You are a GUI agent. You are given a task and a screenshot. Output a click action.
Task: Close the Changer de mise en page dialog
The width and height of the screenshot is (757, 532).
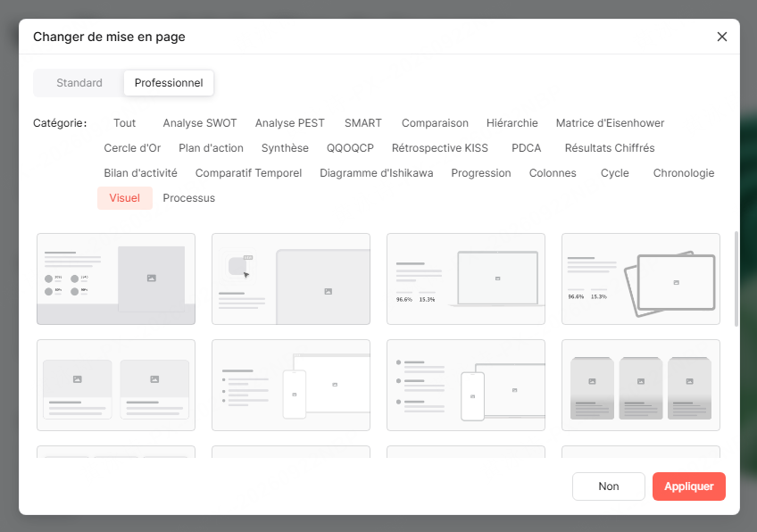coord(722,37)
